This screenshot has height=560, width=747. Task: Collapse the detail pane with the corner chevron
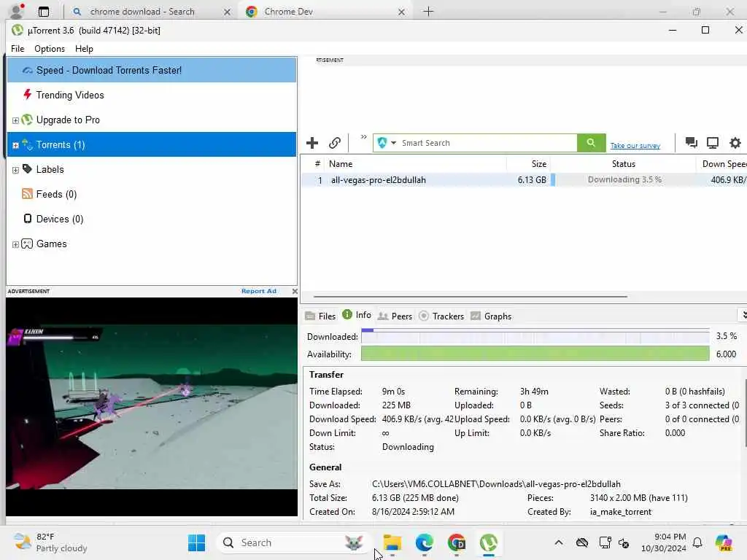743,315
